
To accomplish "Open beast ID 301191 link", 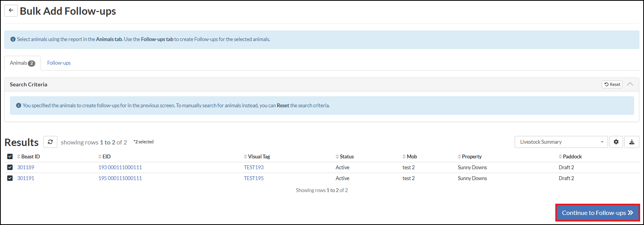I will [x=26, y=178].
